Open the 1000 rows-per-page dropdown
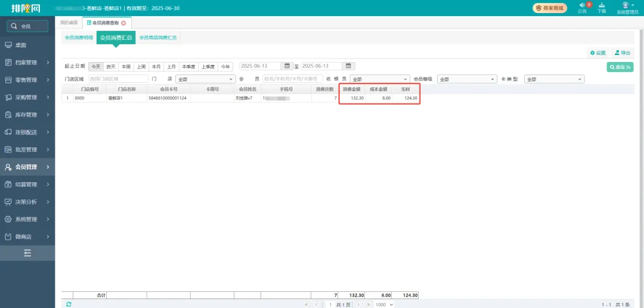 pyautogui.click(x=385, y=304)
